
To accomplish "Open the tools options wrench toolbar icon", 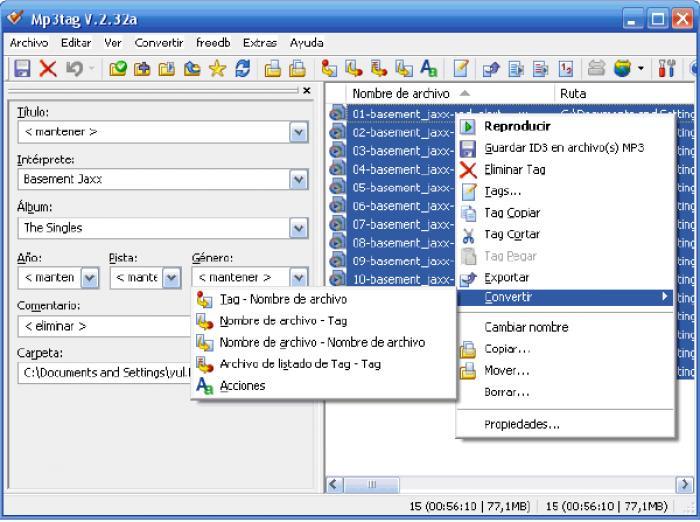I will tap(667, 69).
